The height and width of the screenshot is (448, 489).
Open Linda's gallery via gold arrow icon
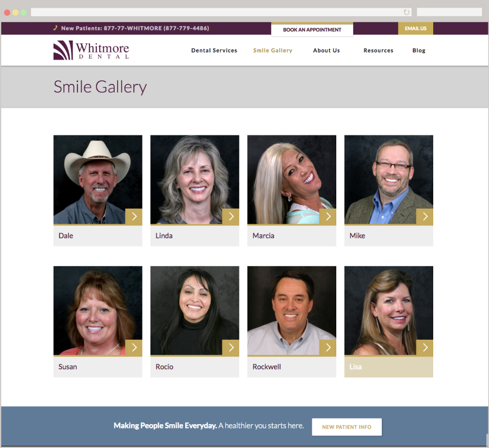(x=231, y=217)
